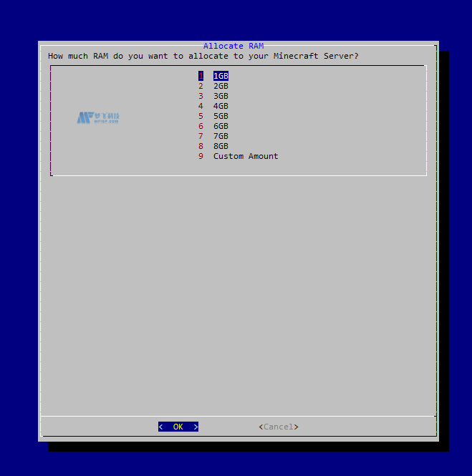Choose the 8GB allocation entry

tap(221, 146)
